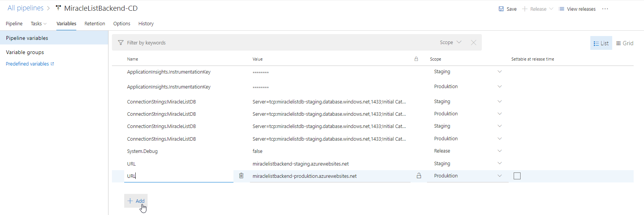Open the History tab
Image resolution: width=644 pixels, height=215 pixels.
pyautogui.click(x=146, y=24)
